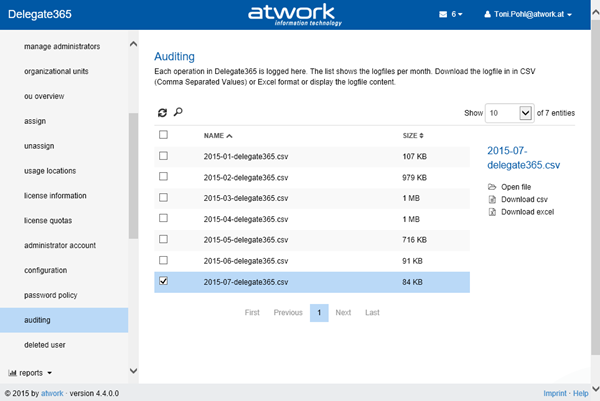Image resolution: width=600 pixels, height=401 pixels.
Task: Click the Open file link
Action: coord(516,187)
